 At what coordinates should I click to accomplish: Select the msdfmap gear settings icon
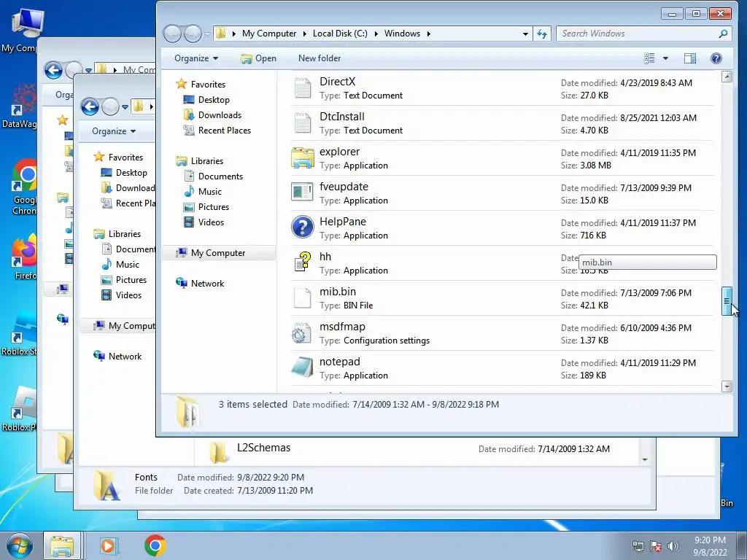[x=301, y=332]
